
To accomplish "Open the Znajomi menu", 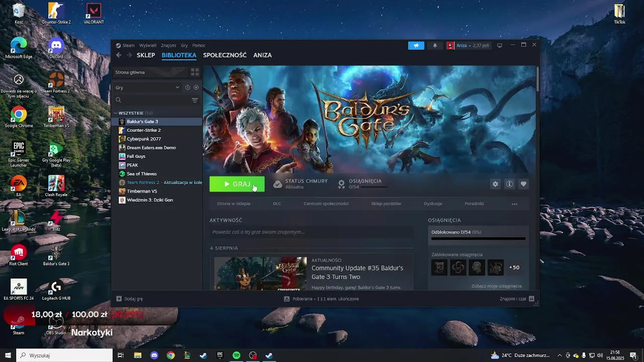I will click(x=169, y=45).
